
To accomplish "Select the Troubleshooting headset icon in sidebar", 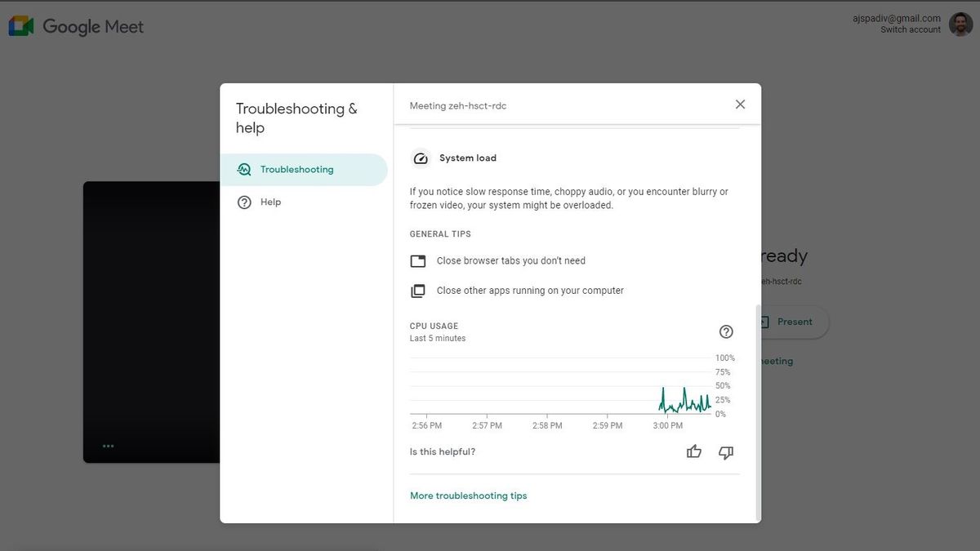I will click(244, 169).
